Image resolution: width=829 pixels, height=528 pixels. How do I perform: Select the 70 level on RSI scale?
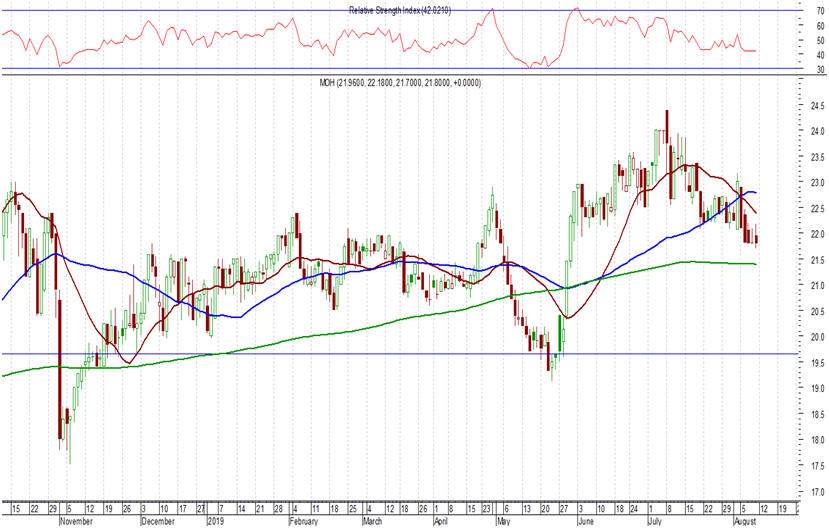click(x=821, y=11)
